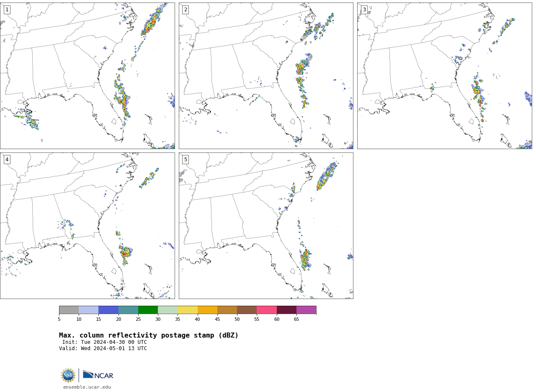Click the Max. column reflectivity title
Image resolution: width=536 pixels, height=392 pixels.
[149, 335]
